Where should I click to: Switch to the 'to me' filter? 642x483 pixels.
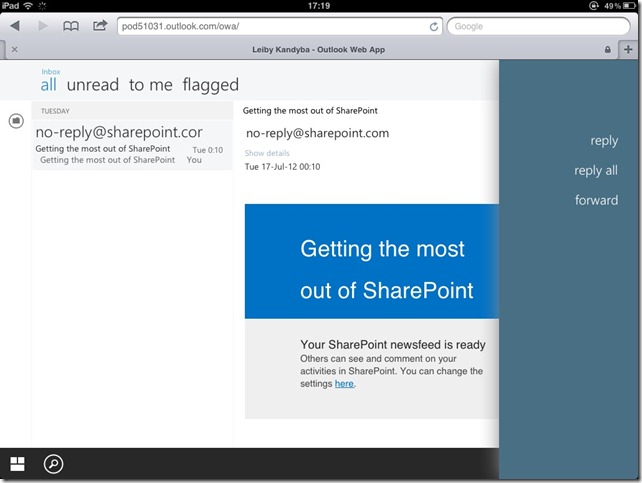point(151,85)
